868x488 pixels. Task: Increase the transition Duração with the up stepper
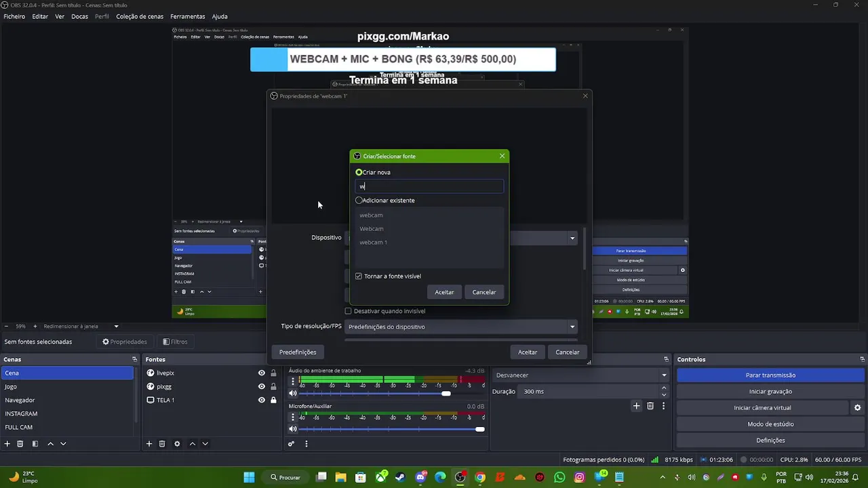click(x=664, y=388)
